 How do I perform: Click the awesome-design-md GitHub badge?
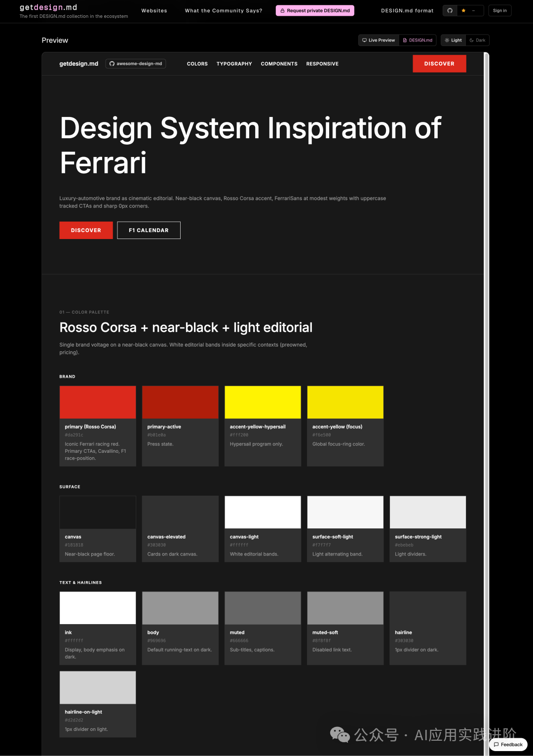point(136,64)
